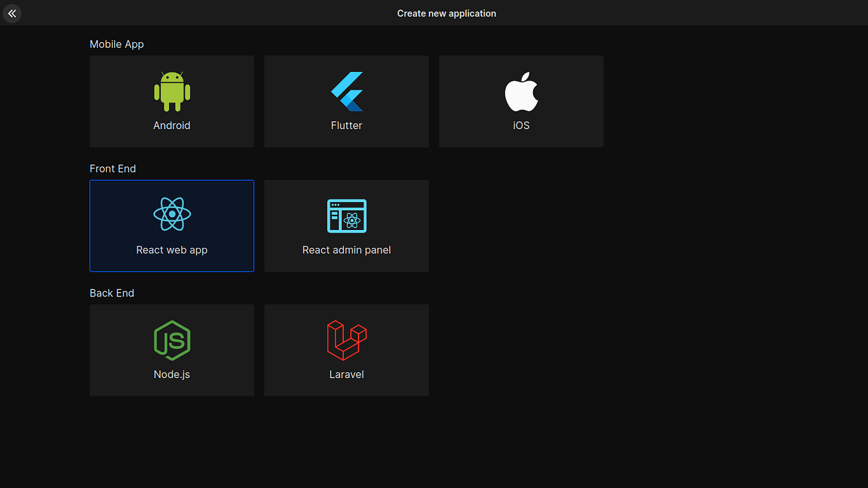Select the highlighted React web app card
This screenshot has width=868, height=488.
tap(171, 225)
